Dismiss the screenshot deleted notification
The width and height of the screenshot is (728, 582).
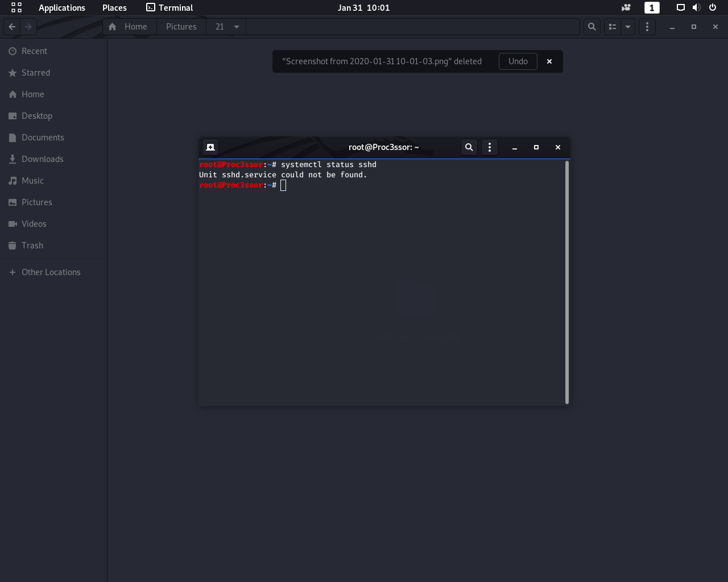549,61
